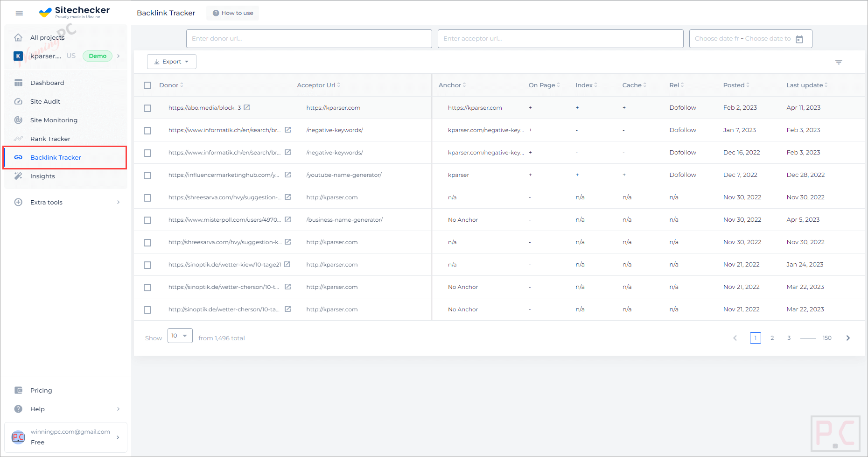Click the Insights magic wand icon
Image resolution: width=868 pixels, height=457 pixels.
pos(18,176)
